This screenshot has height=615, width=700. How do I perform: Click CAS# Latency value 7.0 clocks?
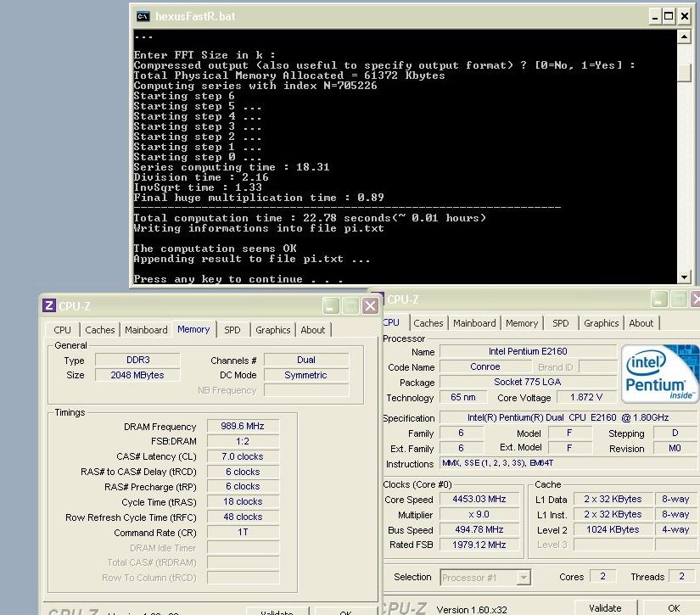(x=243, y=456)
